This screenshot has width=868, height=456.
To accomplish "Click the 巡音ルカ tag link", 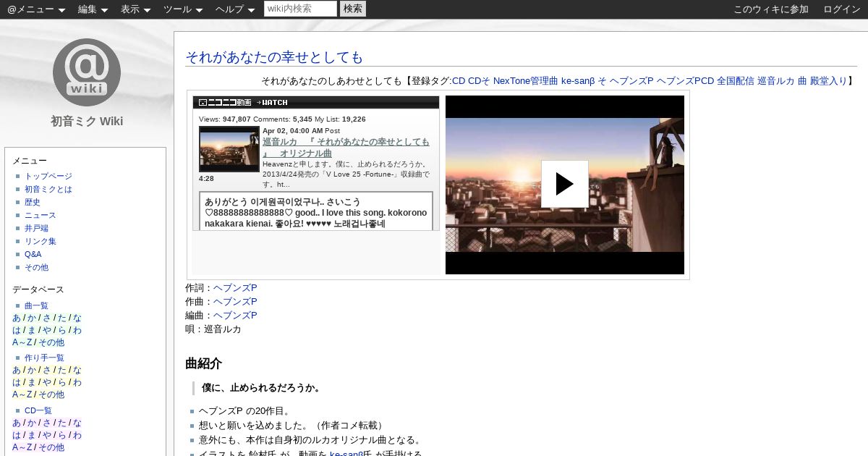I will click(x=776, y=81).
